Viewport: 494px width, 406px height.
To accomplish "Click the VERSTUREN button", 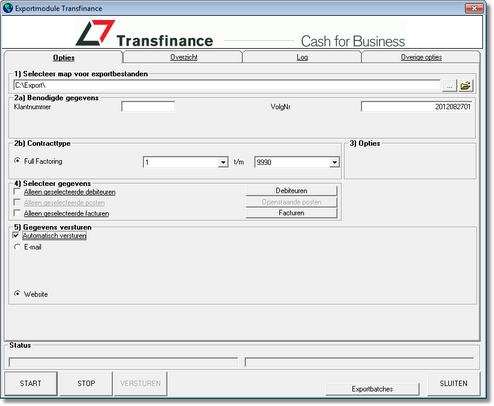I will tap(140, 383).
